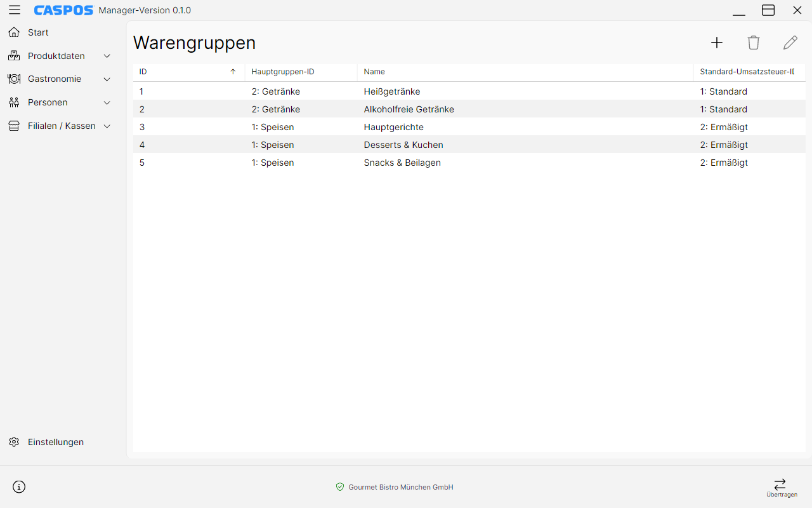The width and height of the screenshot is (812, 508).
Task: Click the Produktdaten boxes icon
Action: point(14,56)
